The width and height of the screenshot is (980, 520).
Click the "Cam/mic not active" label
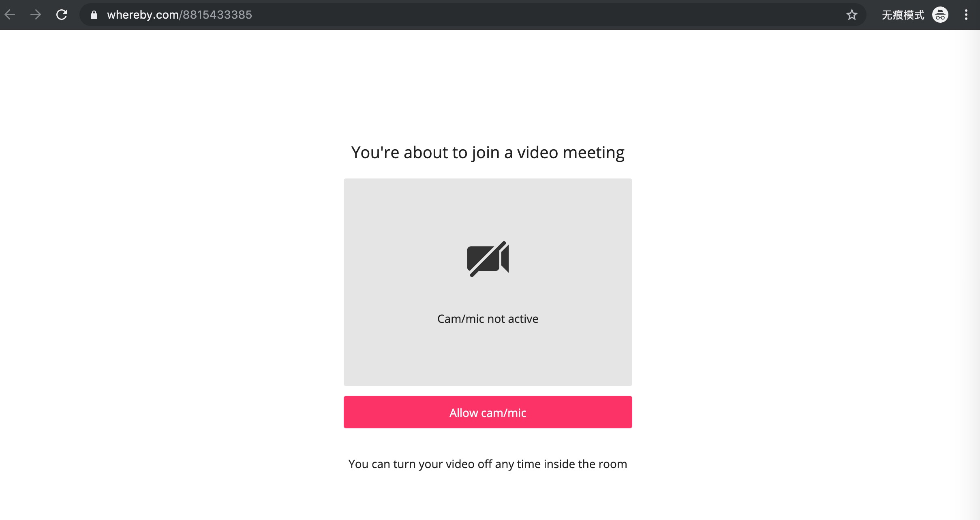(488, 319)
